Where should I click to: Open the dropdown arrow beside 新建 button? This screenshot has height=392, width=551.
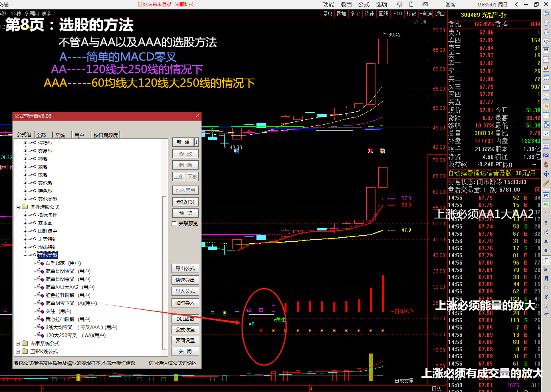click(x=197, y=142)
